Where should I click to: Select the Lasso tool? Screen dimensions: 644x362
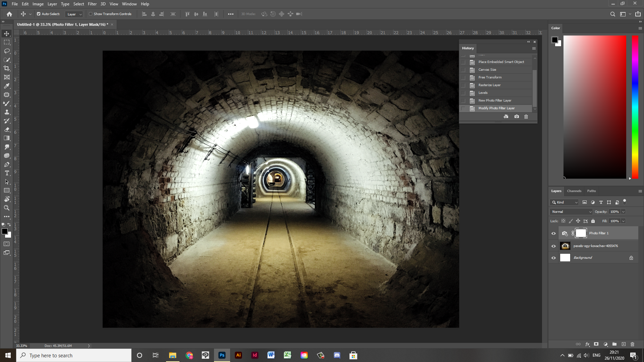tap(7, 51)
